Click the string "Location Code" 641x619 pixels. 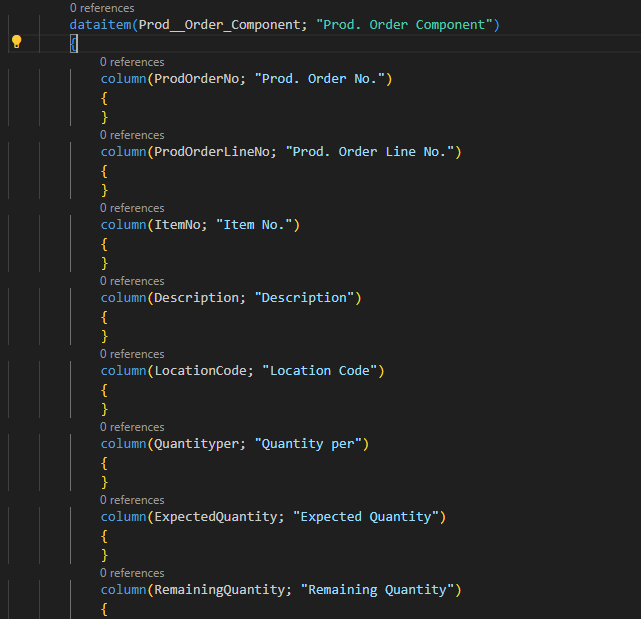320,371
